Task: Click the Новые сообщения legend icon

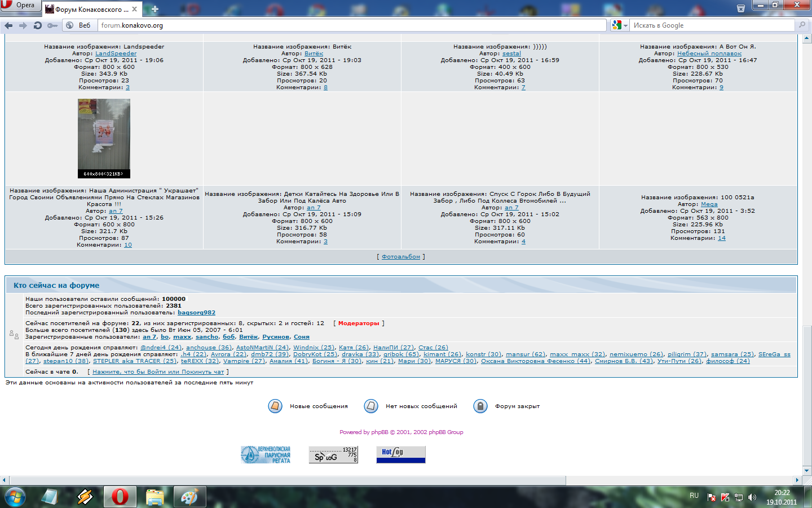Action: [275, 406]
